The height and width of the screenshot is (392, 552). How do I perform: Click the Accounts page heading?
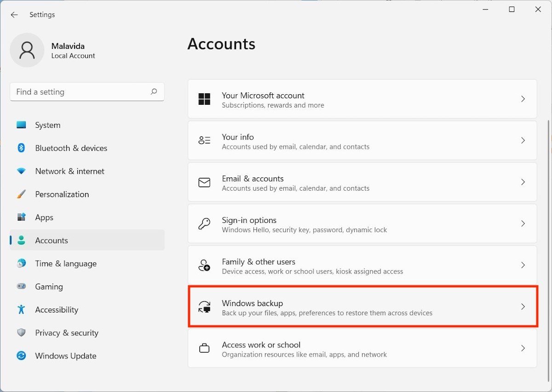pos(221,44)
